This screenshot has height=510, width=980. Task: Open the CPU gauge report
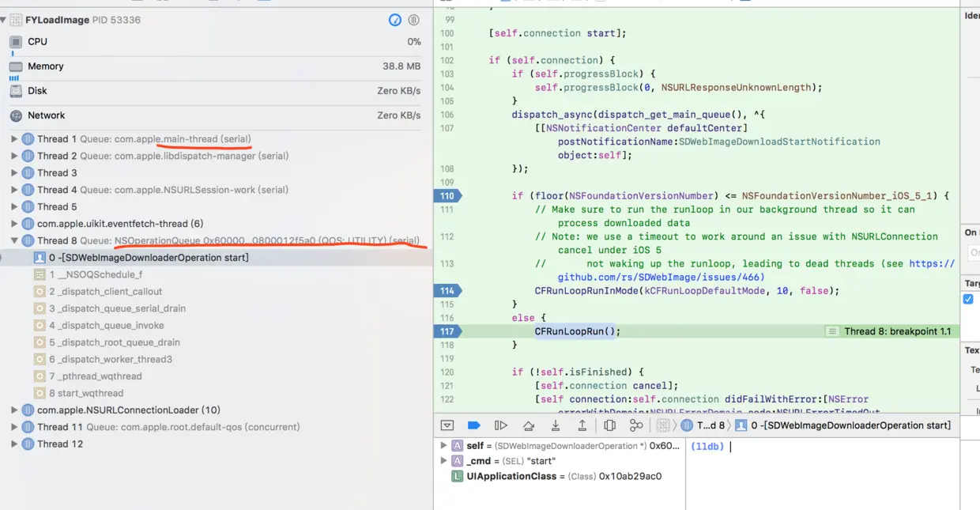(216, 42)
